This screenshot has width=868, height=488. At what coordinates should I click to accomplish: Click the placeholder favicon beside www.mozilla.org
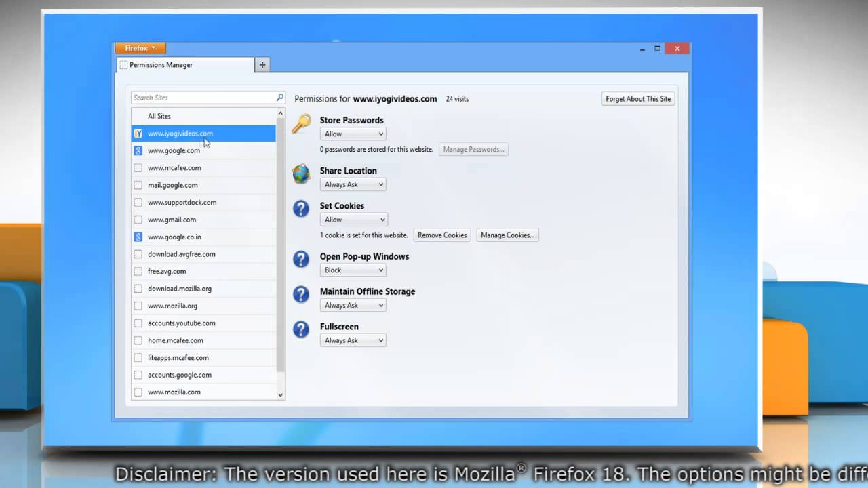pyautogui.click(x=138, y=306)
